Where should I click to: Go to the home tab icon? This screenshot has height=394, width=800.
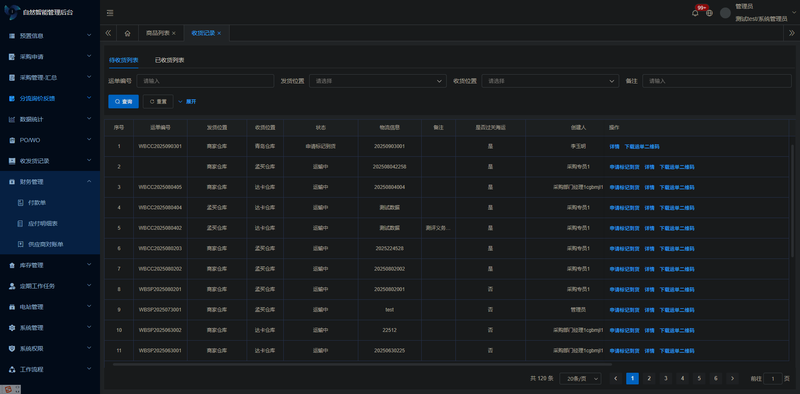[128, 33]
